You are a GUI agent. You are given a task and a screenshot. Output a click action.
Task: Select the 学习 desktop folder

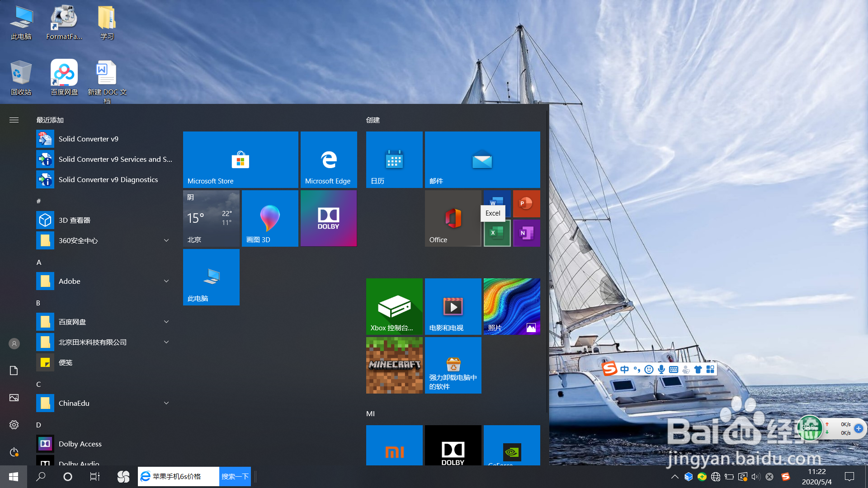[107, 23]
